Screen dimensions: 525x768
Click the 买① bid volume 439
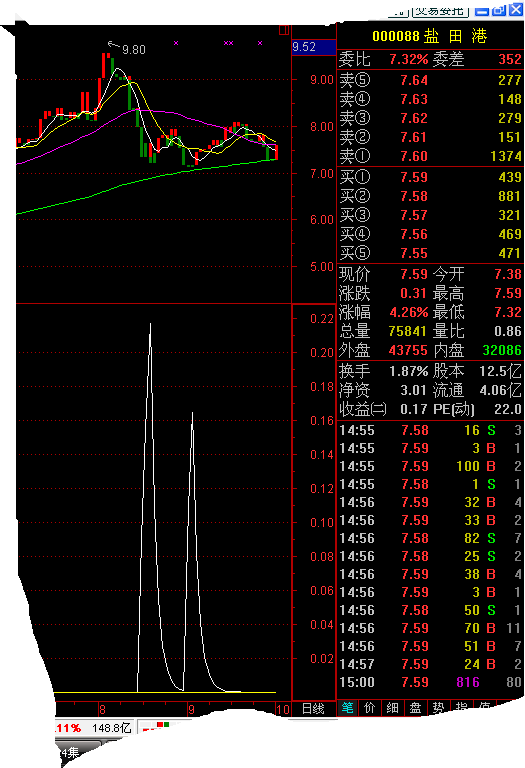point(509,177)
